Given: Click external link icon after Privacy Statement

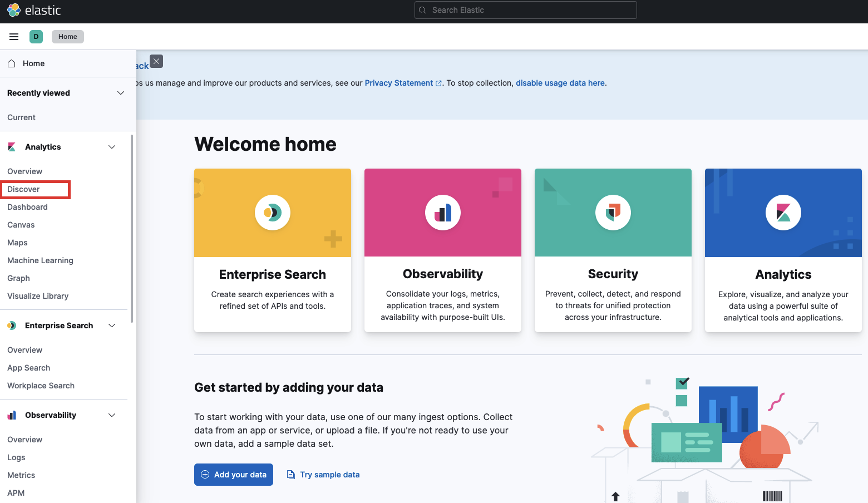Looking at the screenshot, I should click(x=438, y=83).
